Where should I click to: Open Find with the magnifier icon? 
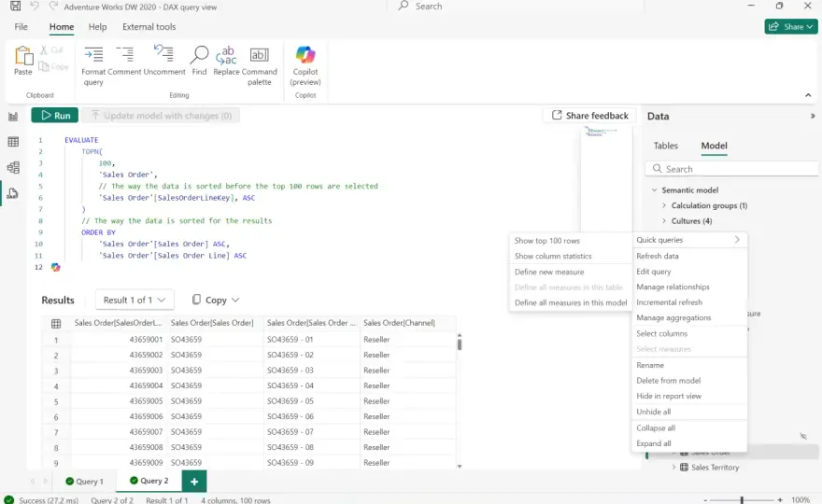click(x=199, y=54)
